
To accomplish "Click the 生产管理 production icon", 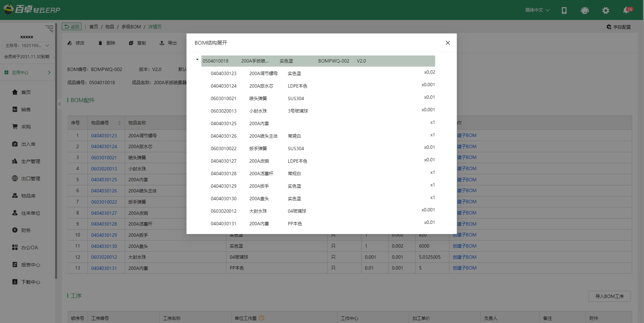I will coord(15,161).
